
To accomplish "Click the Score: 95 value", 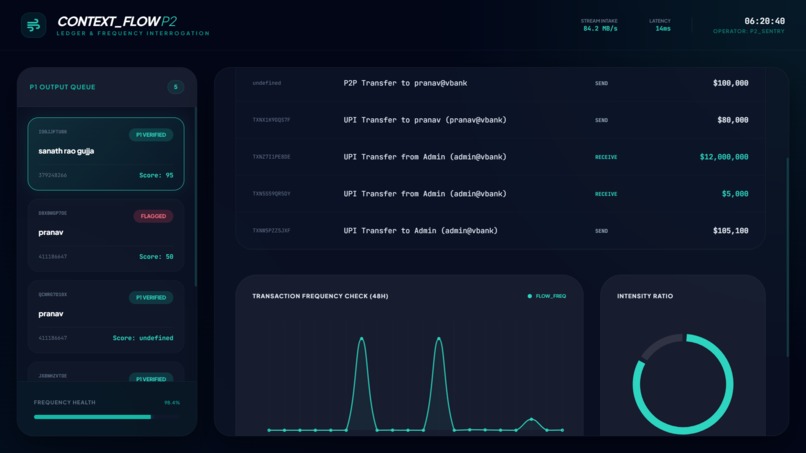I will pyautogui.click(x=156, y=175).
